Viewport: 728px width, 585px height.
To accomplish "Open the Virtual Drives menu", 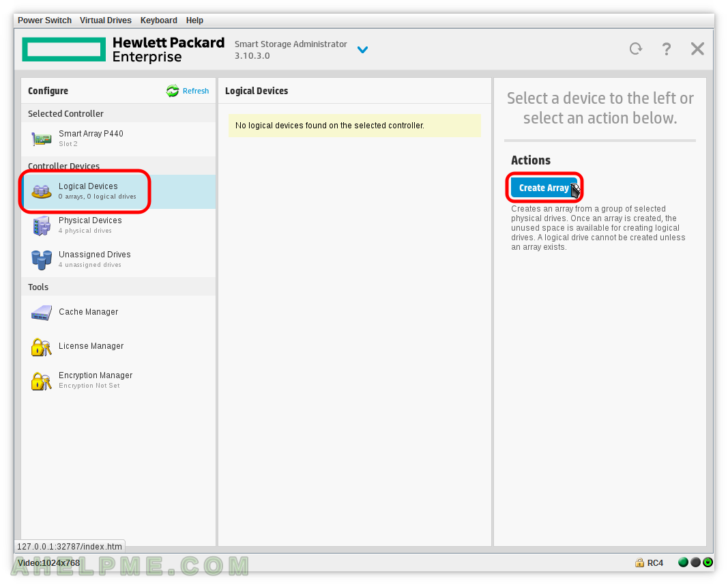I will click(x=105, y=20).
